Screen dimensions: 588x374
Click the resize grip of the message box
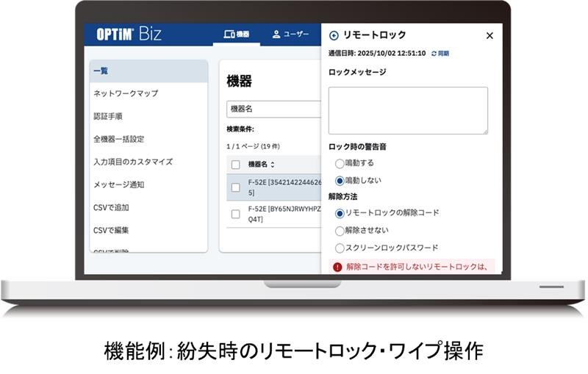coord(485,132)
